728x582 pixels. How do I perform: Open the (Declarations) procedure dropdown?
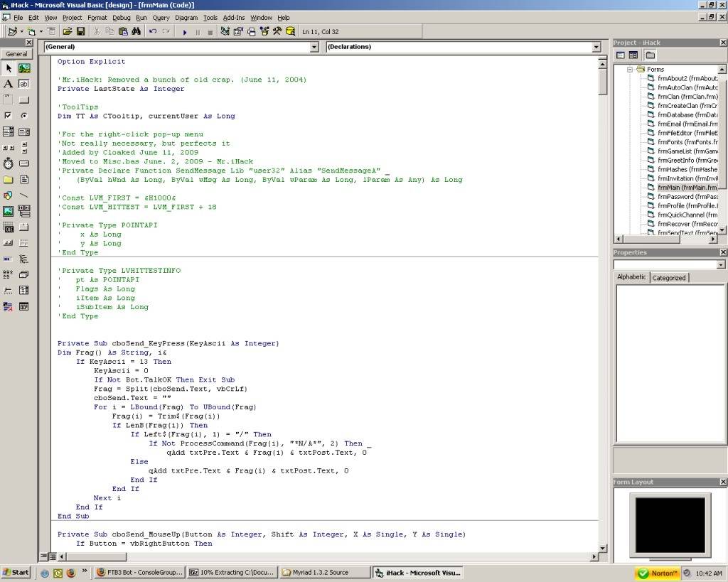pyautogui.click(x=596, y=47)
